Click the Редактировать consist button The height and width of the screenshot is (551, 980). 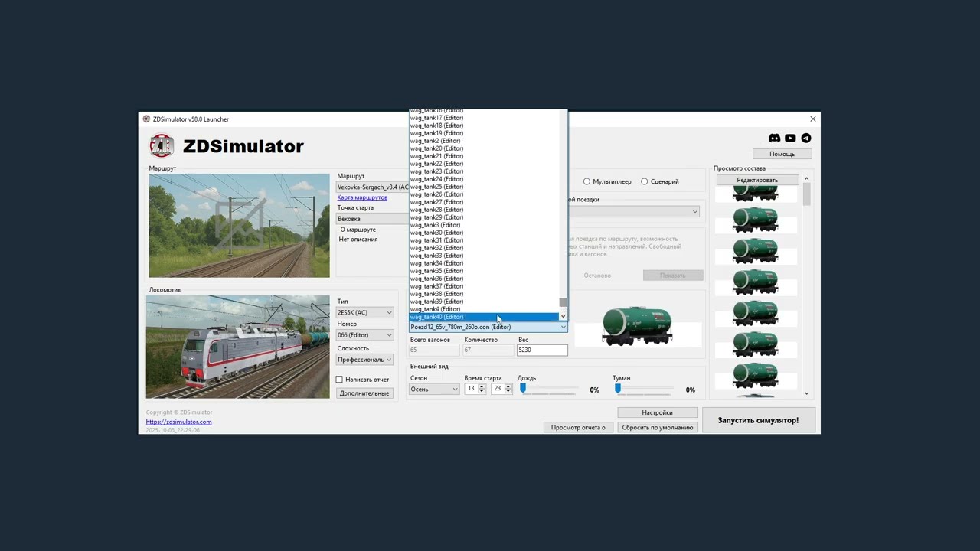click(757, 180)
